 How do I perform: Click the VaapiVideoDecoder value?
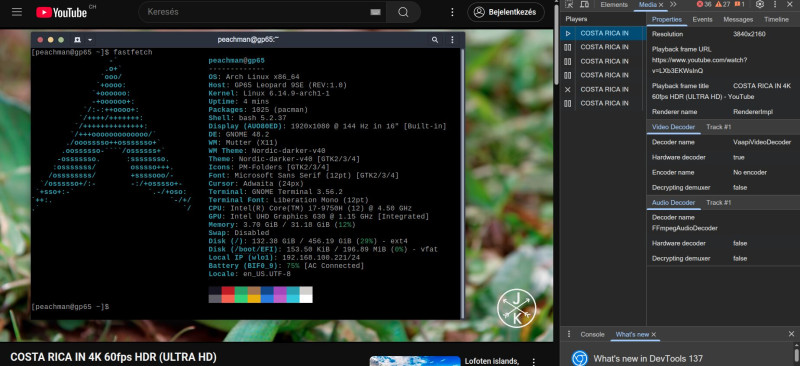coord(762,142)
